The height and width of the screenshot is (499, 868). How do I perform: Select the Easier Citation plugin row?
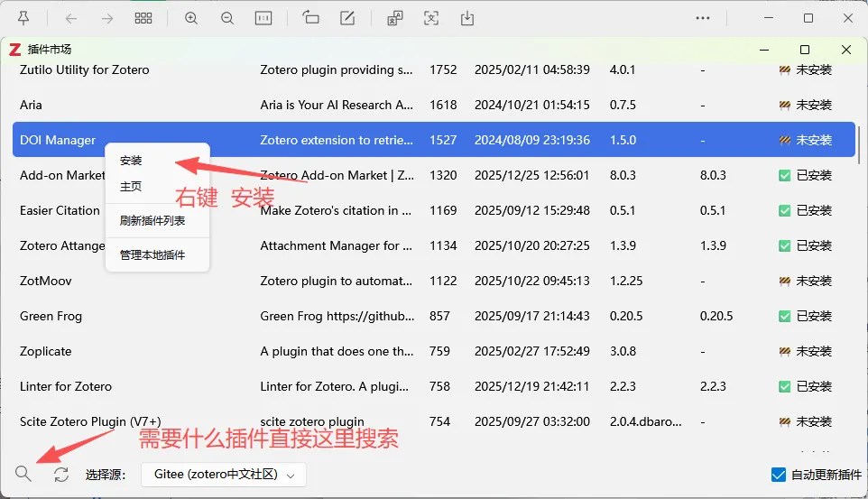434,210
